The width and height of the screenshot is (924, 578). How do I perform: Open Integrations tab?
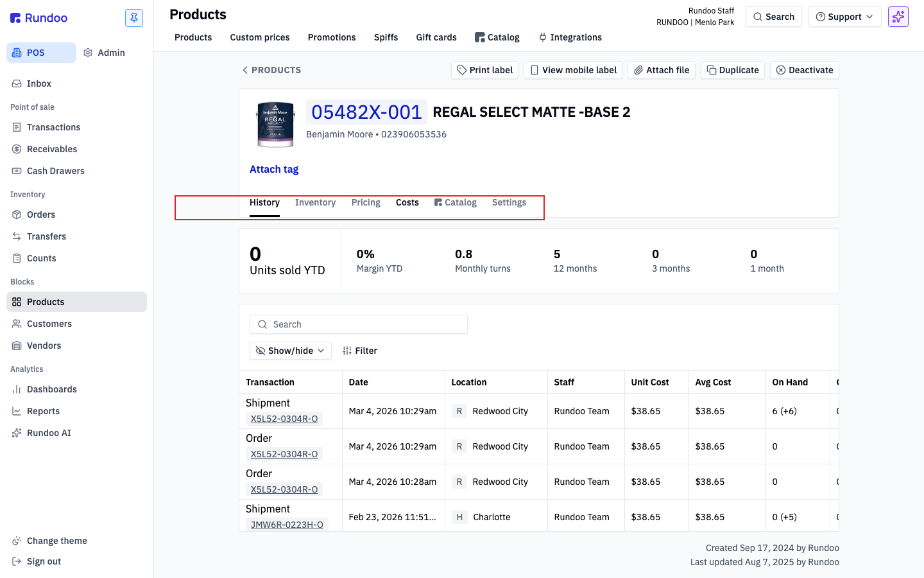570,37
